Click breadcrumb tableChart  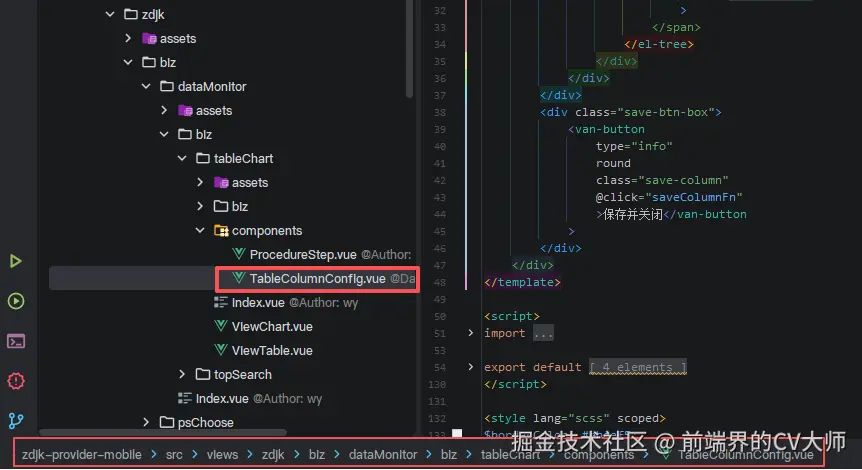click(x=510, y=455)
